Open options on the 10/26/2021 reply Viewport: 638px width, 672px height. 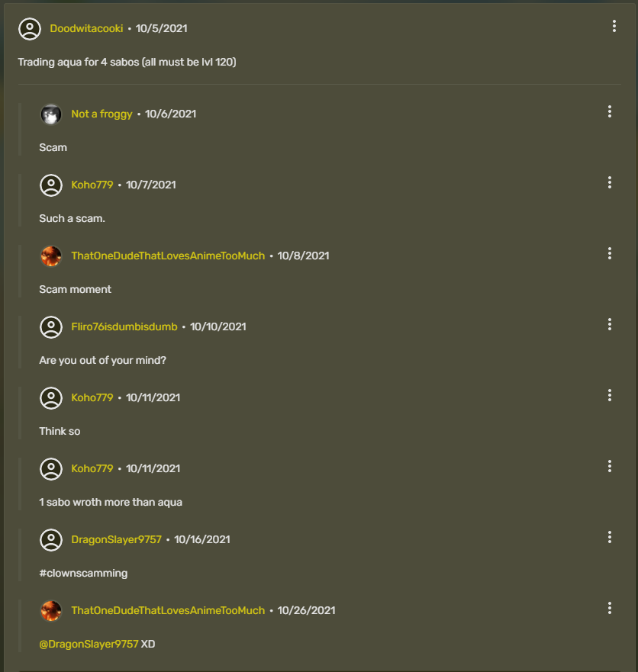[x=610, y=609]
